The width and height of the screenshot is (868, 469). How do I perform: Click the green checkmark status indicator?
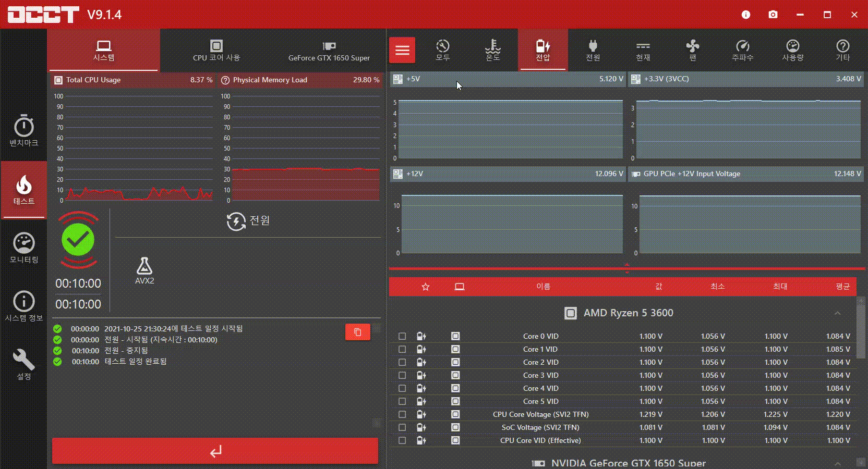(x=78, y=240)
